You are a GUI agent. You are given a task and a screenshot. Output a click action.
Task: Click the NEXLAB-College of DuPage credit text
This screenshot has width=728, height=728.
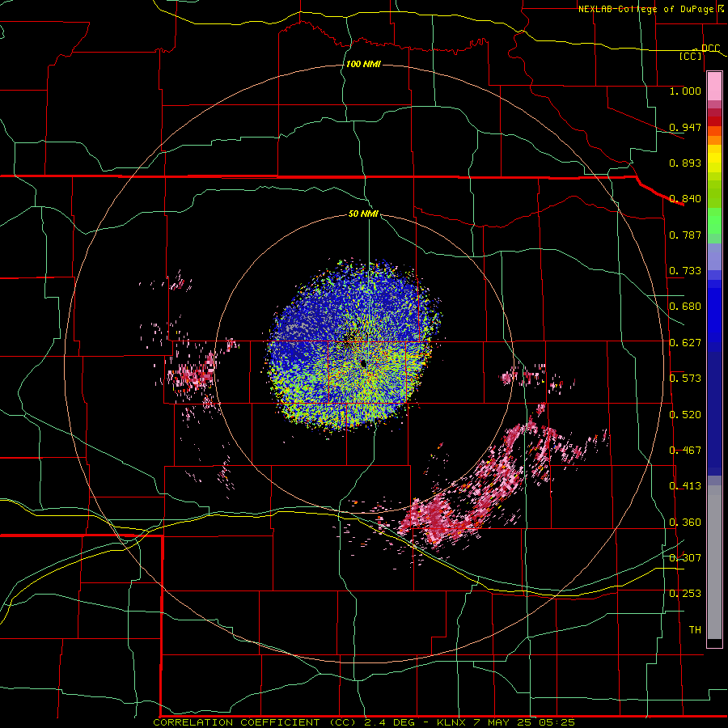[x=645, y=9]
